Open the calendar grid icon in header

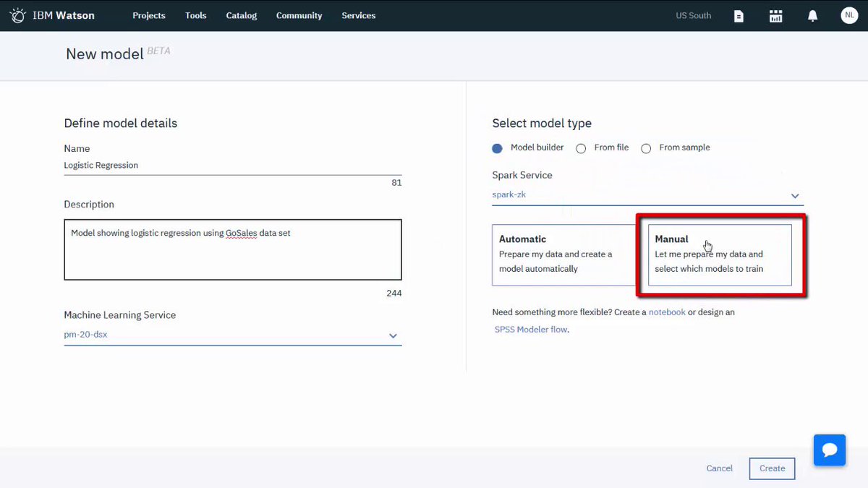tap(776, 16)
